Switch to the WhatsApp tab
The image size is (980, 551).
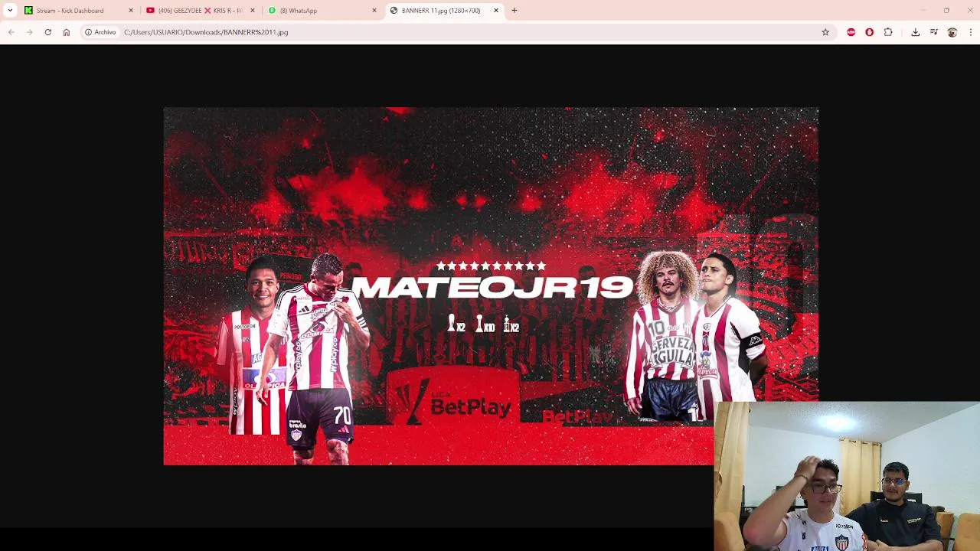pos(322,11)
